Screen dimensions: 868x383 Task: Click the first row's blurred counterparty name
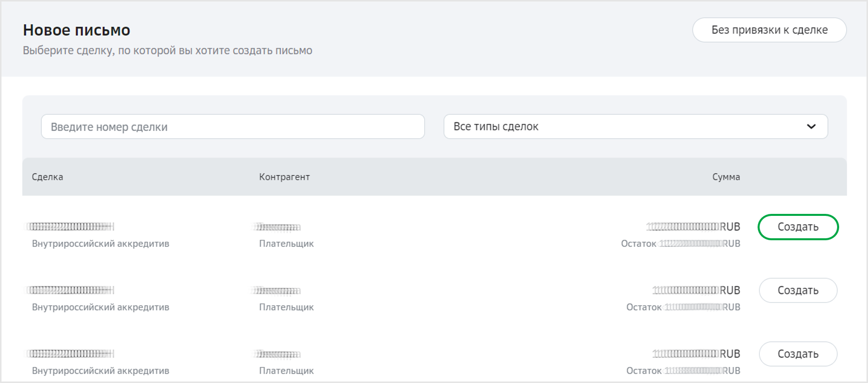[x=278, y=227]
